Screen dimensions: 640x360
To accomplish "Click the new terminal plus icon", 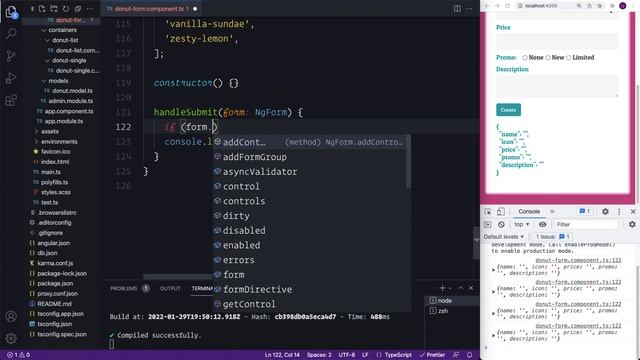I will click(x=442, y=288).
